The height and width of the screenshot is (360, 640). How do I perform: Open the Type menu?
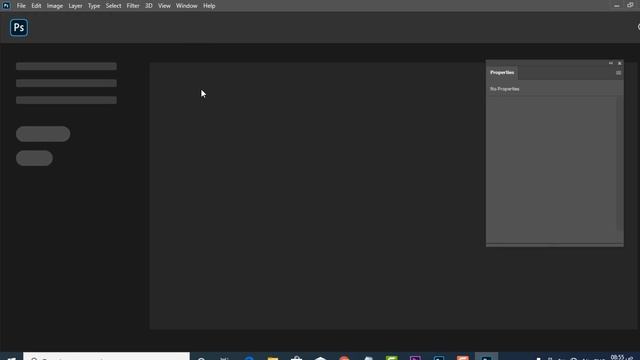click(94, 6)
